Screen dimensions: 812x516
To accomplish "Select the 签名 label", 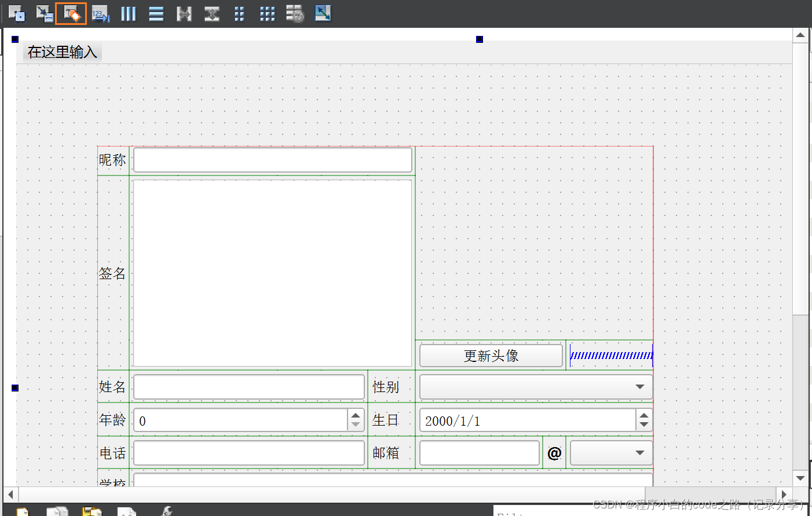I will [112, 273].
